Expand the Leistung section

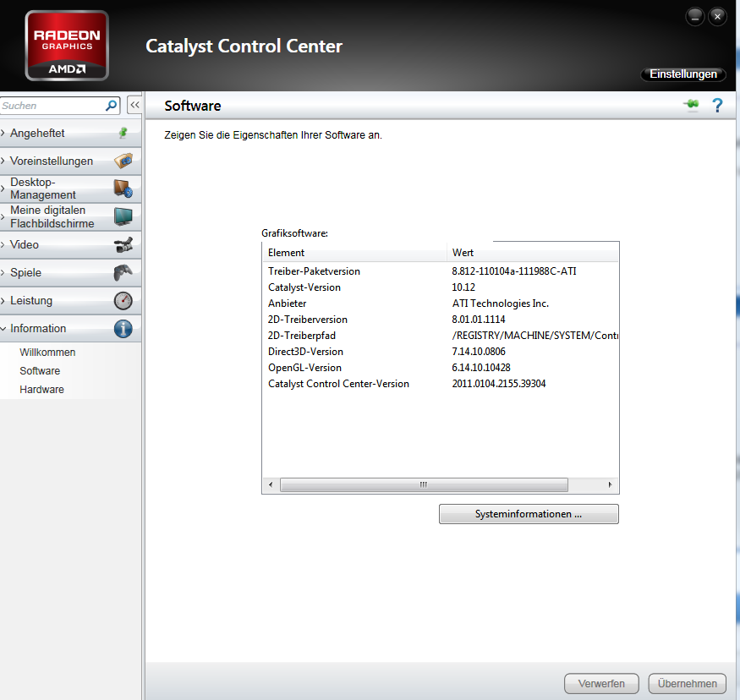[x=70, y=300]
